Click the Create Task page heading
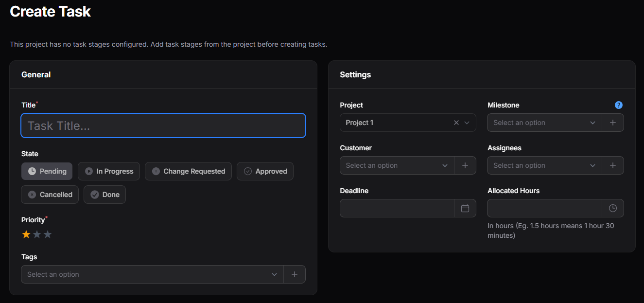Screen dimensions: 644x303 point(51,11)
